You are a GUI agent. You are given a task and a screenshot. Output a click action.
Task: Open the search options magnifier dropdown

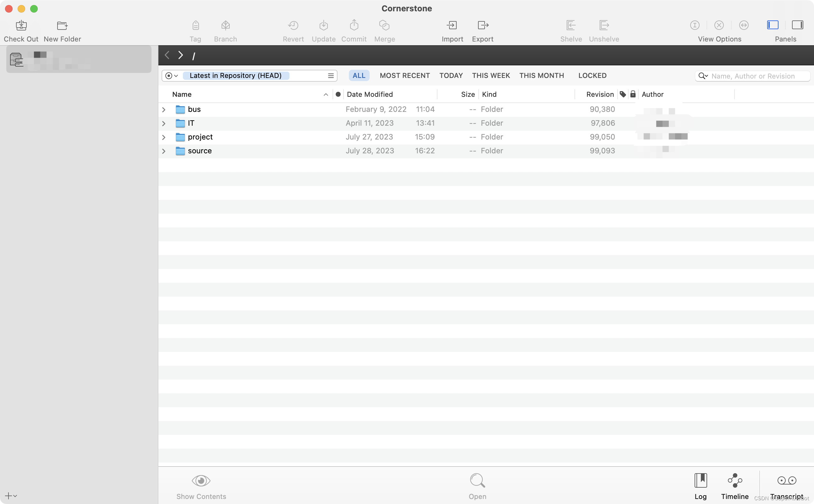[703, 76]
